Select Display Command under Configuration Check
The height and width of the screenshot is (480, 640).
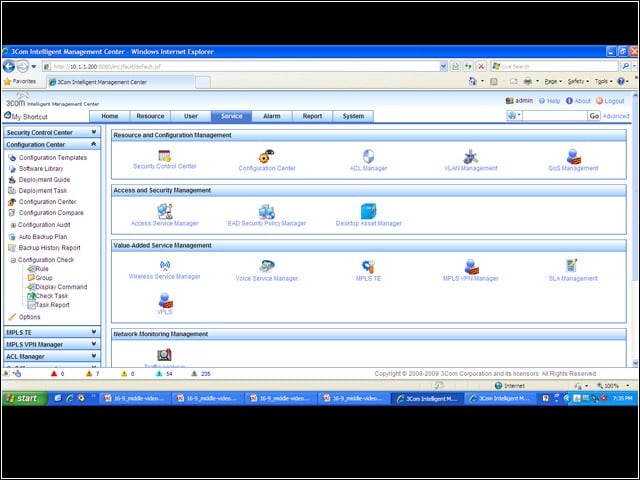pyautogui.click(x=61, y=287)
